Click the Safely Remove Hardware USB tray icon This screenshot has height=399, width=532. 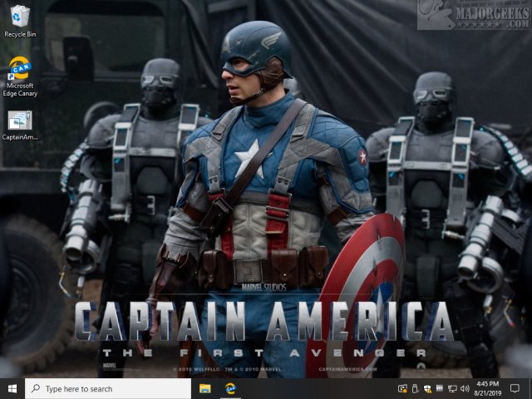pos(415,389)
